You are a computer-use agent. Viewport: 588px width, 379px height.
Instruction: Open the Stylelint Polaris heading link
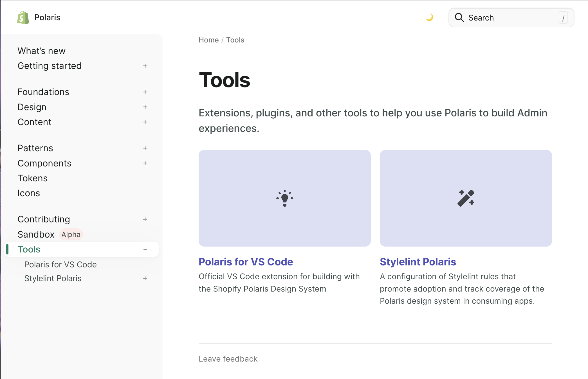tap(418, 262)
